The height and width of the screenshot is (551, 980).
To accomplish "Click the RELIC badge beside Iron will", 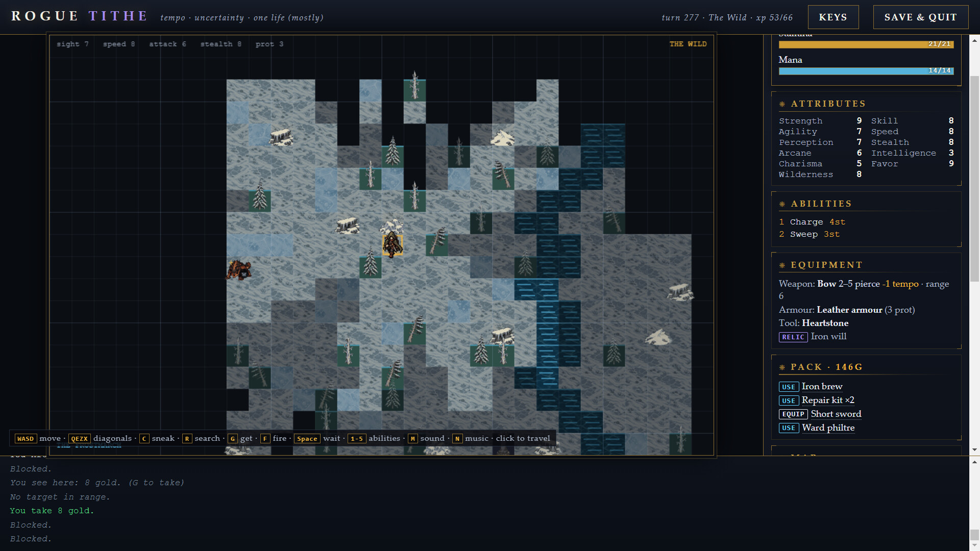I will click(793, 337).
